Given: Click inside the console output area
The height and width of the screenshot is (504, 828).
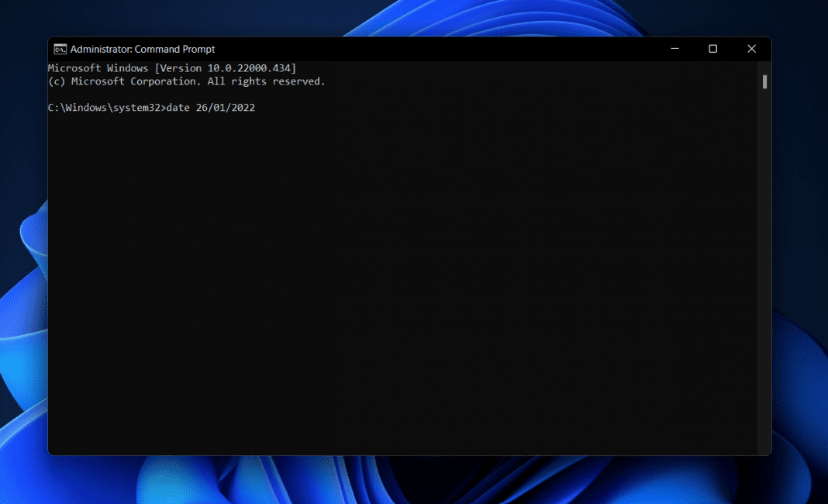Looking at the screenshot, I should 388,233.
